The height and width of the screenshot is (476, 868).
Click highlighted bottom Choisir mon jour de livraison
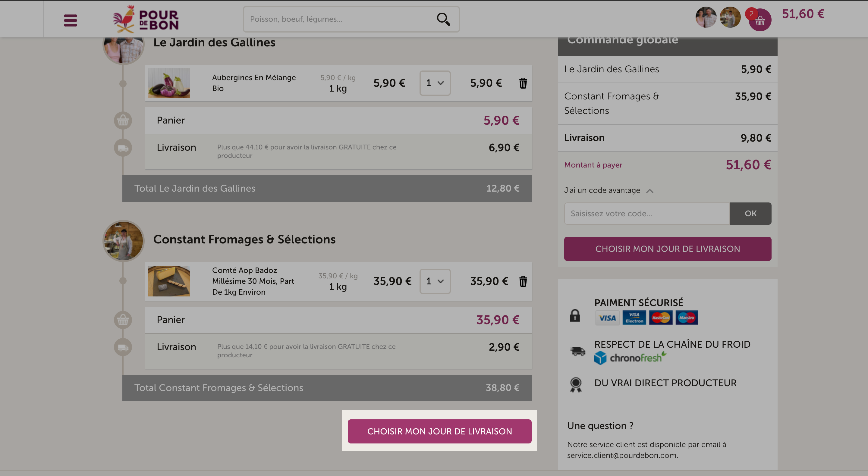[x=439, y=431]
